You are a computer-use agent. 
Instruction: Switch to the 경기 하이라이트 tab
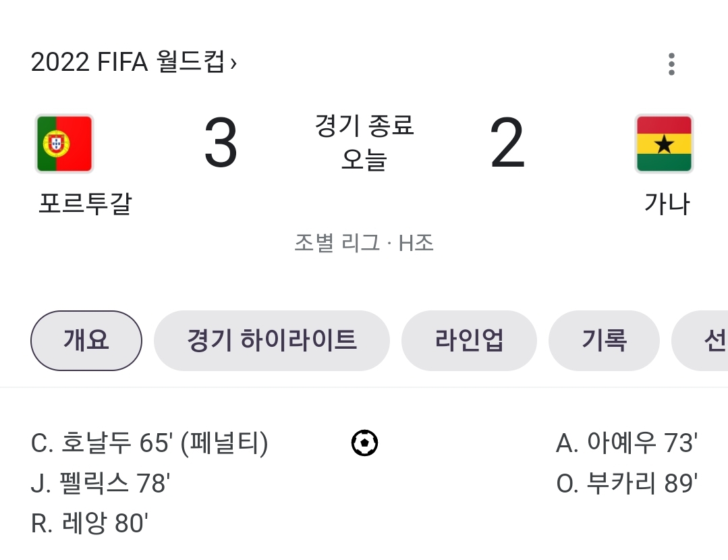coord(272,340)
